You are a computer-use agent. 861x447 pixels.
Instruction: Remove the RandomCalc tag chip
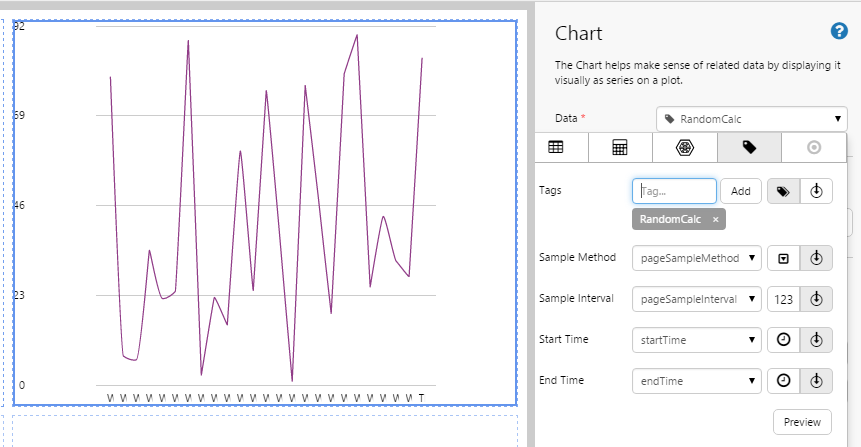tap(716, 219)
